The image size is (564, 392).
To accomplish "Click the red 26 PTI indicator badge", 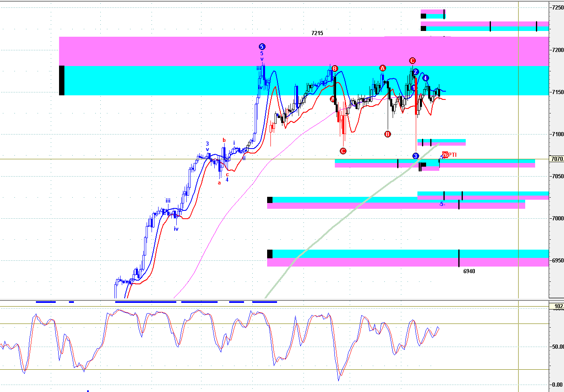I will click(x=445, y=155).
